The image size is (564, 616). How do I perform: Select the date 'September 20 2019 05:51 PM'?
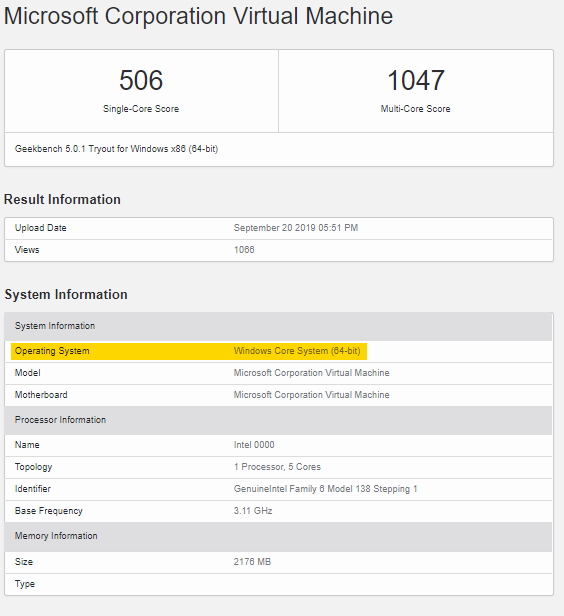point(296,228)
